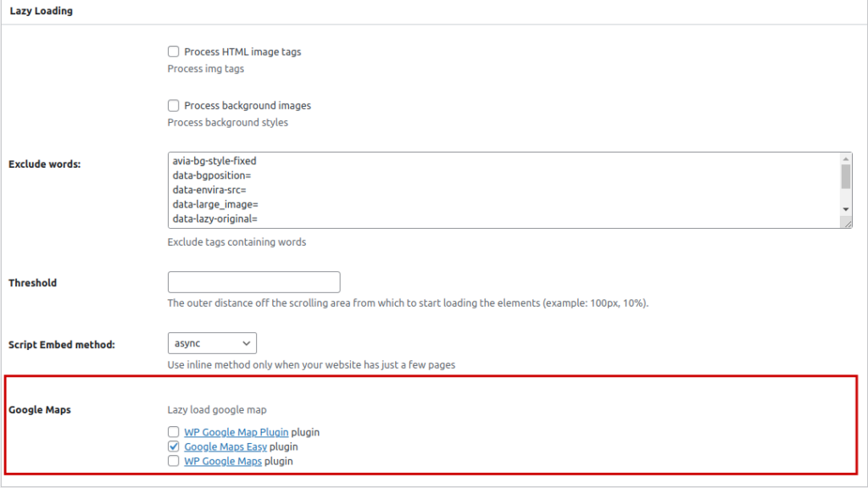Check the WP Google Map Plugin option
The width and height of the screenshot is (868, 488).
pyautogui.click(x=173, y=431)
